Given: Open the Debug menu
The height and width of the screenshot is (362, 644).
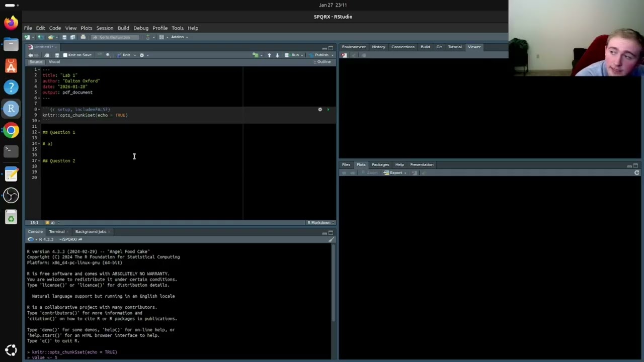Looking at the screenshot, I should click(x=141, y=28).
